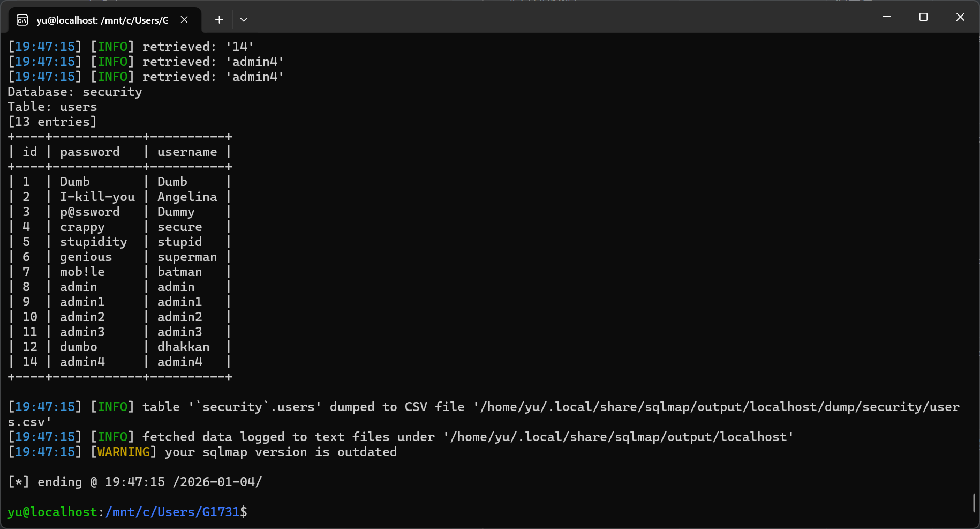
Task: Click at the shell prompt cursor
Action: [255, 512]
